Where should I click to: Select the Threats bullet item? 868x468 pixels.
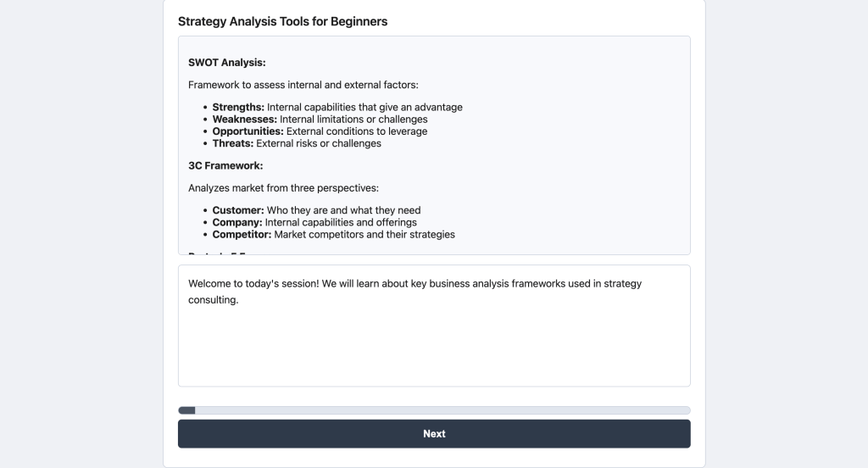pos(297,143)
